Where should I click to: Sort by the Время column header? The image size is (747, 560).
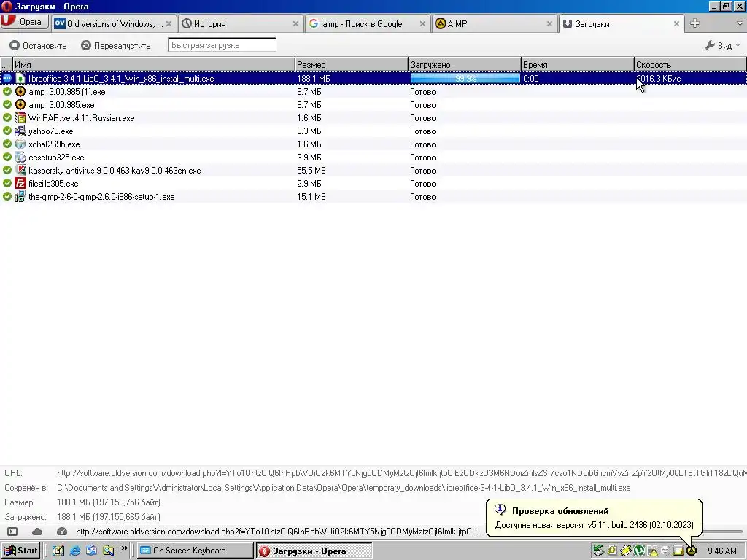click(578, 65)
